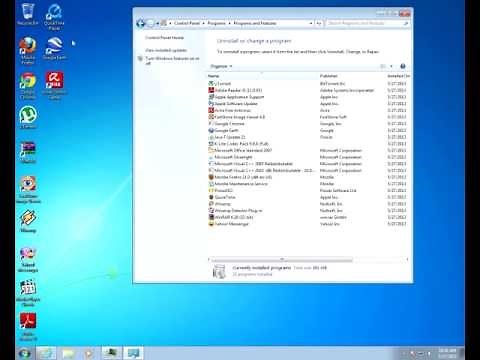Image resolution: width=480 pixels, height=360 pixels.
Task: Open Windows Media Player from taskbar
Action: click(x=89, y=353)
